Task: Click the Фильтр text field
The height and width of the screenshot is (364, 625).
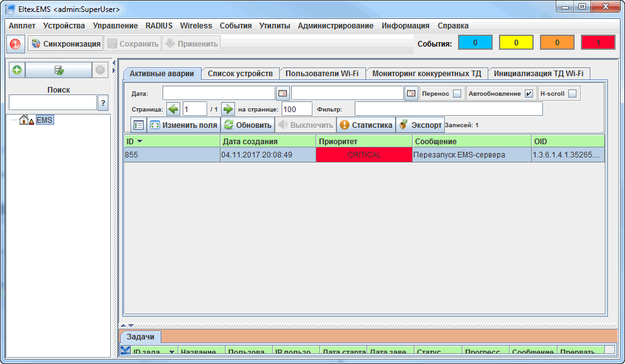Action: tap(449, 109)
